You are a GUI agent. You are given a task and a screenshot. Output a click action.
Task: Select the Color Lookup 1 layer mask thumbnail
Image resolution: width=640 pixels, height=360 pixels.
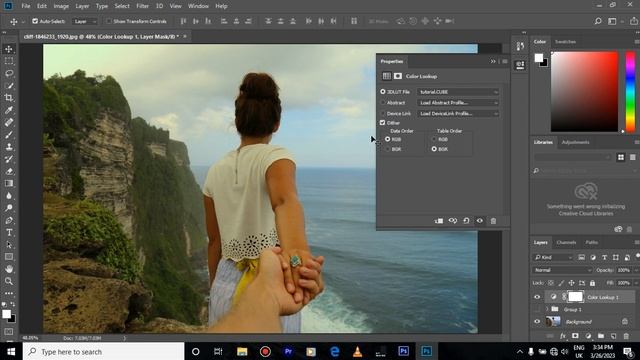point(576,297)
